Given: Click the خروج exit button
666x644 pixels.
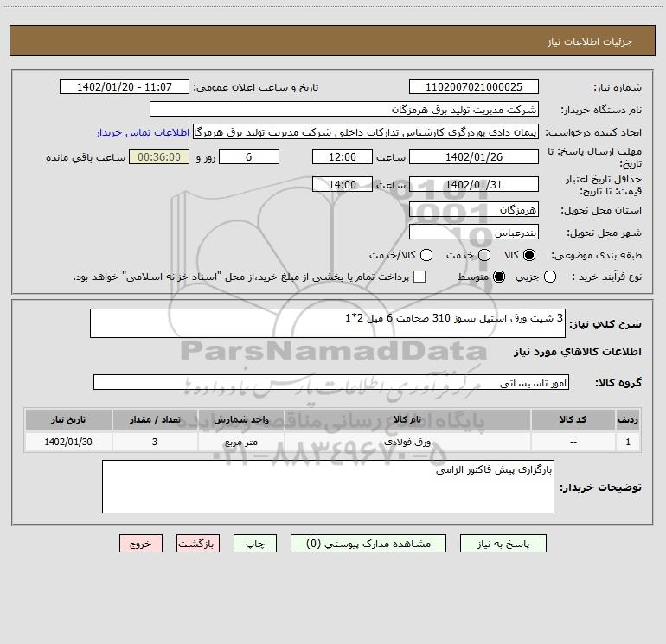Looking at the screenshot, I should [141, 544].
